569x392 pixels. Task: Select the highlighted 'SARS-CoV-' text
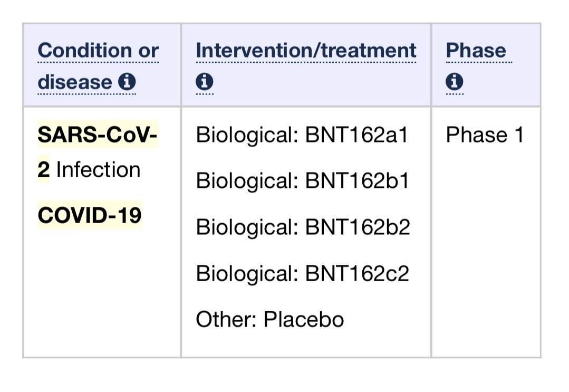[x=98, y=135]
